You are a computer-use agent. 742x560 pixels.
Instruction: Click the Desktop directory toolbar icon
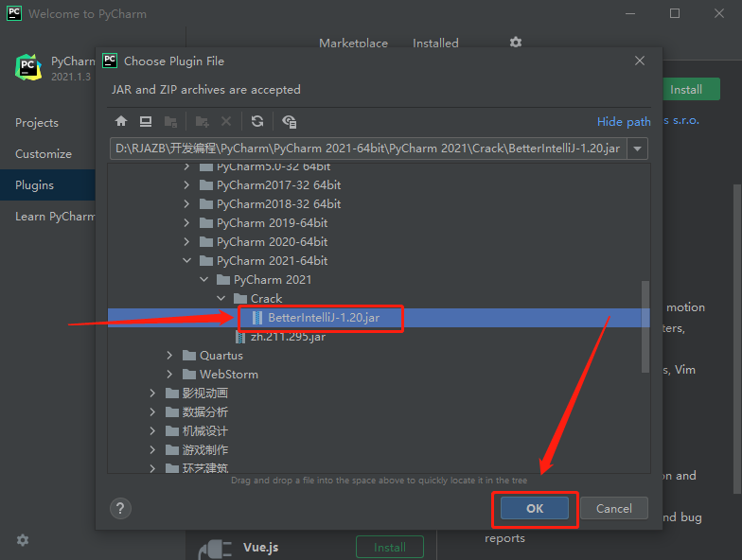(x=146, y=121)
